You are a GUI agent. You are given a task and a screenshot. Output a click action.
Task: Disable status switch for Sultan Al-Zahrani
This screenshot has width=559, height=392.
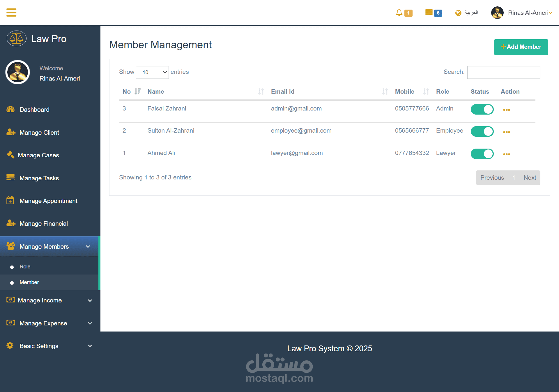click(x=482, y=131)
